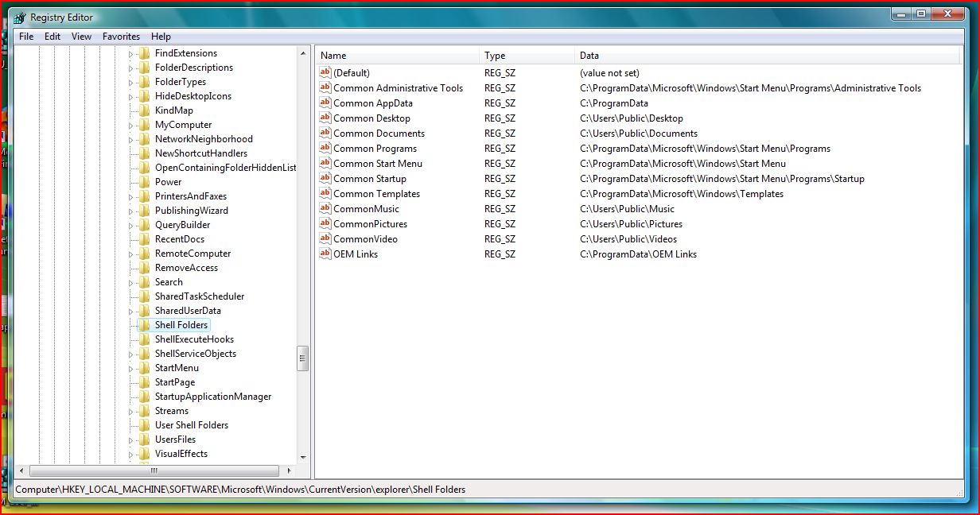Click the folder icon beside KindMap
The width and height of the screenshot is (980, 515).
coord(144,110)
